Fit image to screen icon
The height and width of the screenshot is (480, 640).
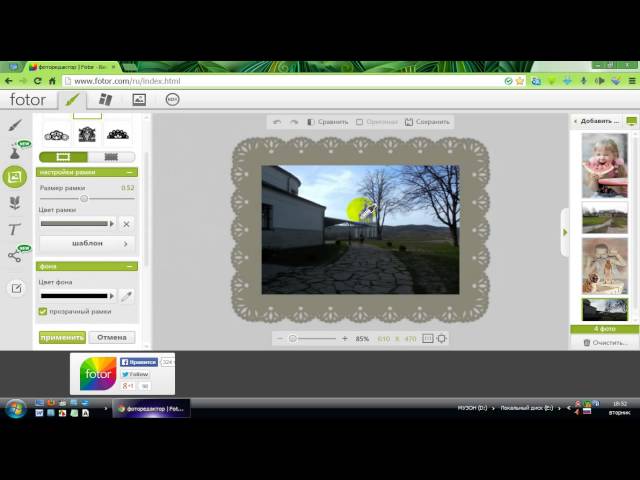point(442,339)
